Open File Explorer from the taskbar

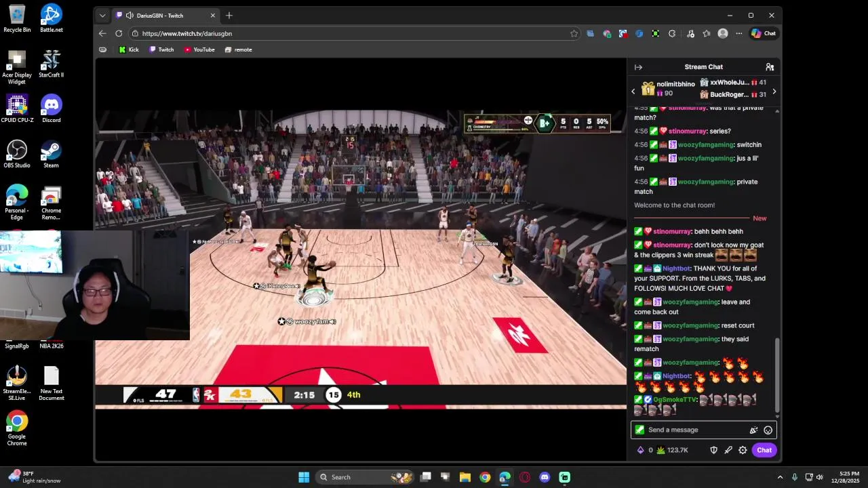pyautogui.click(x=465, y=477)
